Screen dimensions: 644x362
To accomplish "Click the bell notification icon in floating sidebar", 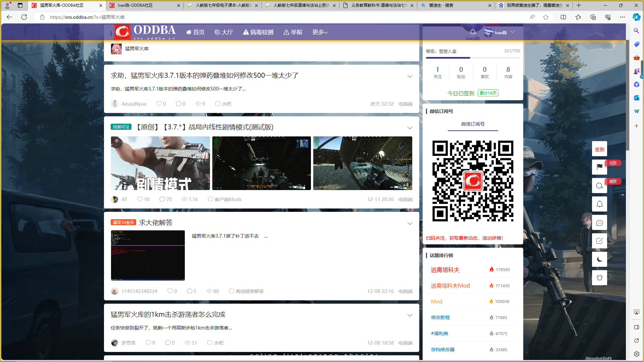I will 599,204.
